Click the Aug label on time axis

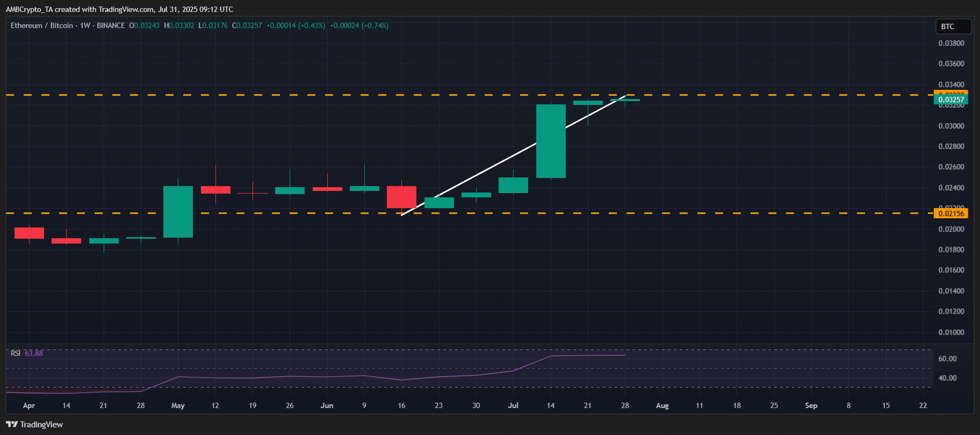click(x=662, y=406)
